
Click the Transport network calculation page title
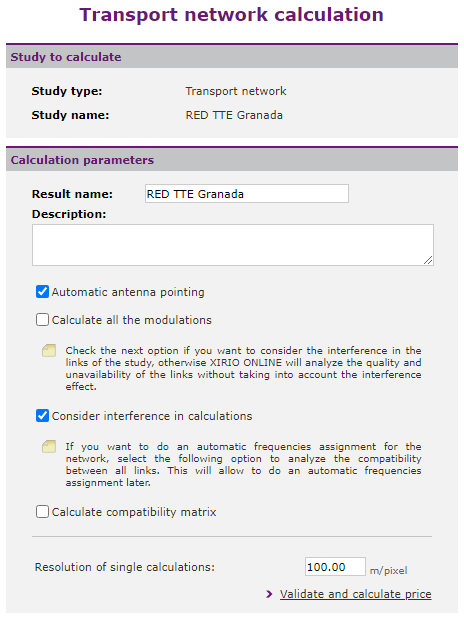click(x=232, y=15)
